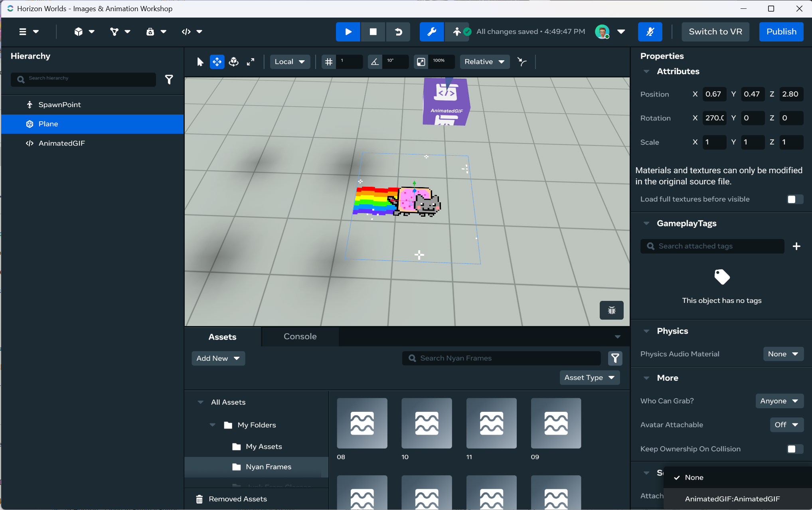Open the Relative snap dropdown
812x510 pixels.
484,62
